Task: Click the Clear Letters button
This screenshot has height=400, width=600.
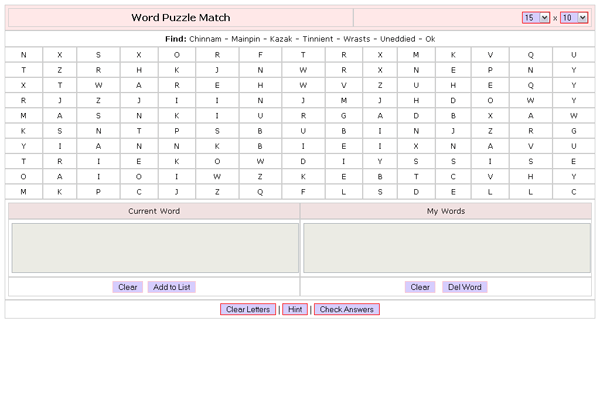Action: (249, 310)
